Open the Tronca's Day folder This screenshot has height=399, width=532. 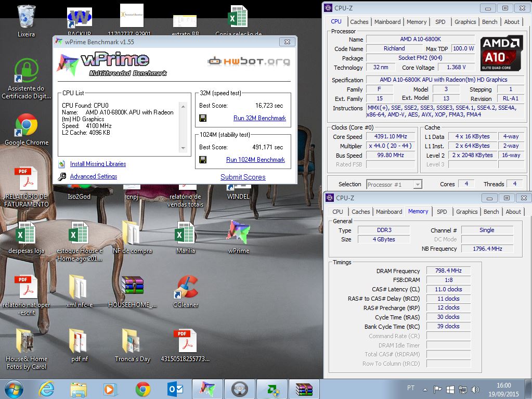[x=132, y=345]
